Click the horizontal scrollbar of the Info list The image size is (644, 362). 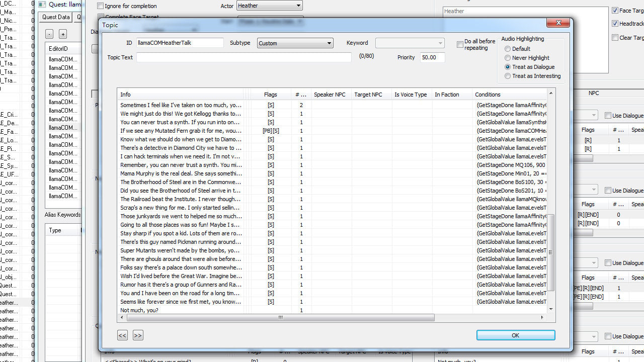(280, 317)
